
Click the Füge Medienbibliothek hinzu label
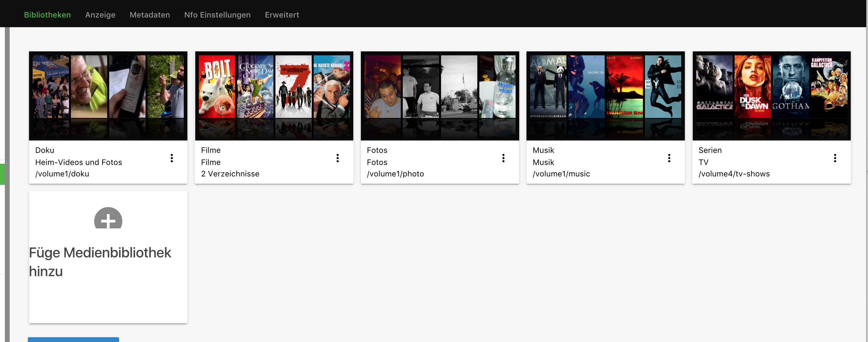pyautogui.click(x=100, y=262)
